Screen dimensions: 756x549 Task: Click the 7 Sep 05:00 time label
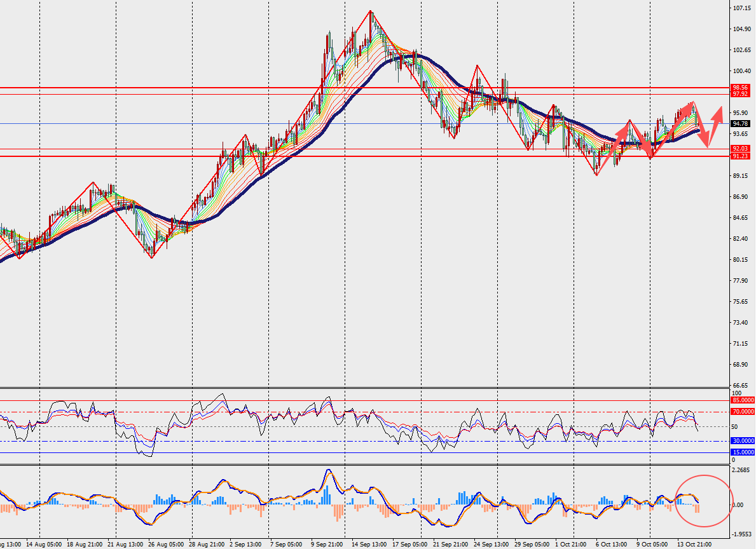pyautogui.click(x=286, y=545)
